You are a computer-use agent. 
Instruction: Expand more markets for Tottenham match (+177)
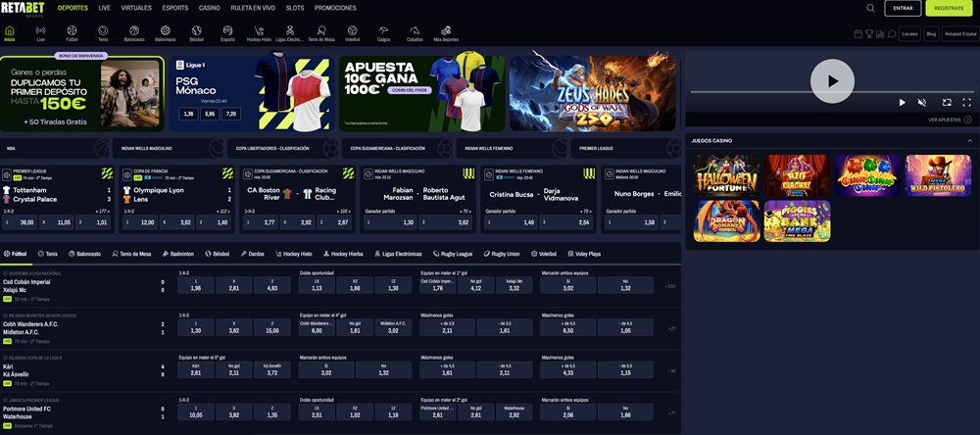[x=100, y=211]
